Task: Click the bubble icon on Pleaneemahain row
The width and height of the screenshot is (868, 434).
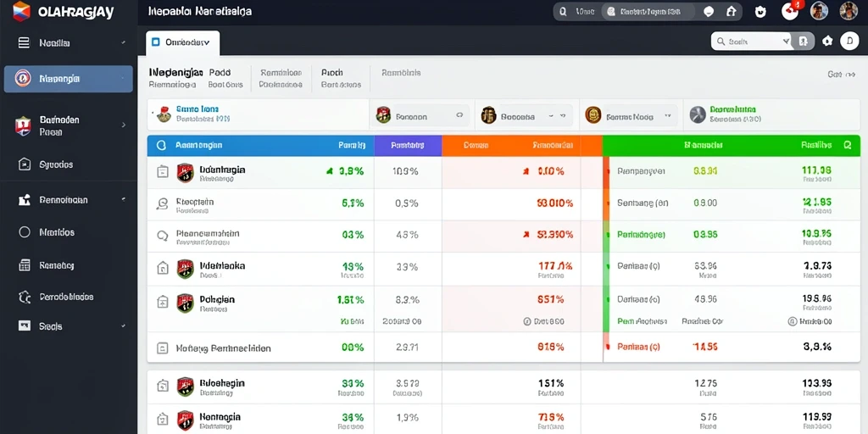Action: tap(162, 236)
